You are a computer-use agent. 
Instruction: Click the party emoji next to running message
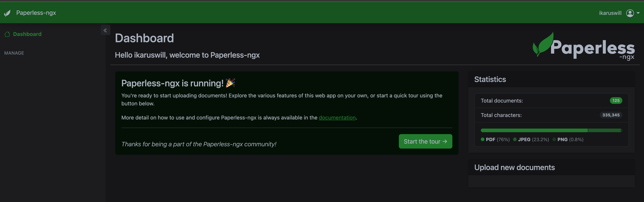230,83
